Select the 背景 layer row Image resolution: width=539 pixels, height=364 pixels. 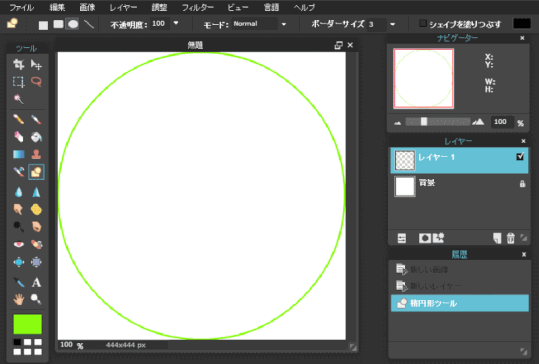coord(459,186)
